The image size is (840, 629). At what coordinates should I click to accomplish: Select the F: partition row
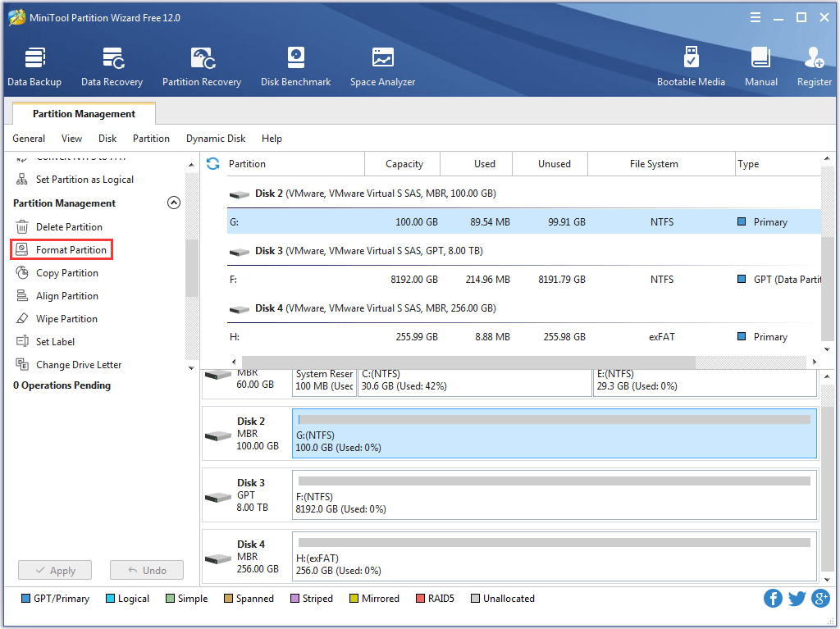click(x=524, y=279)
